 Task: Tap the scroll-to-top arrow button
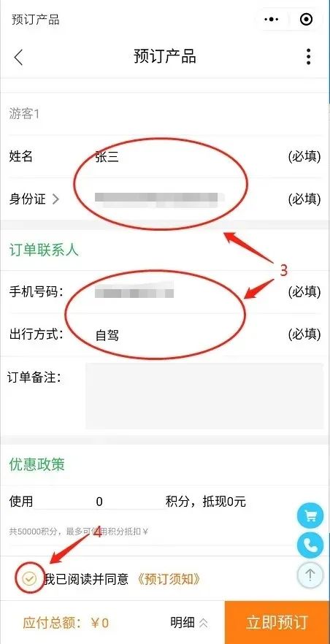coord(310,575)
